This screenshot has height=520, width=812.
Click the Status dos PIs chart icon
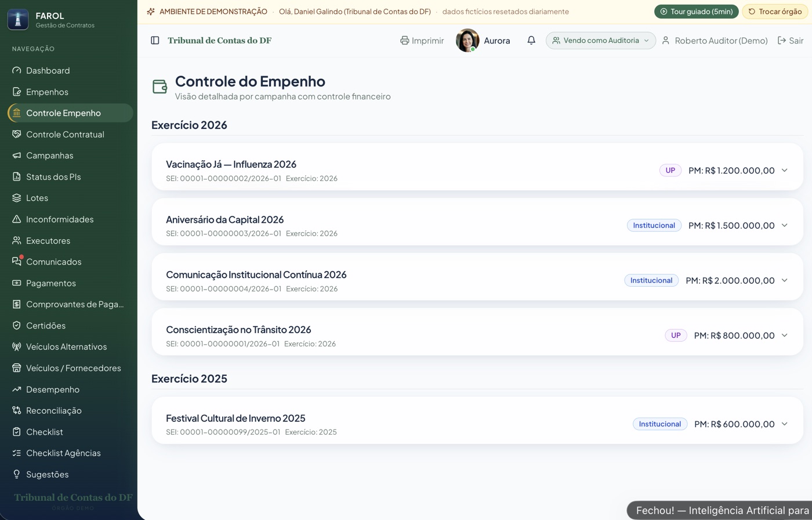17,177
